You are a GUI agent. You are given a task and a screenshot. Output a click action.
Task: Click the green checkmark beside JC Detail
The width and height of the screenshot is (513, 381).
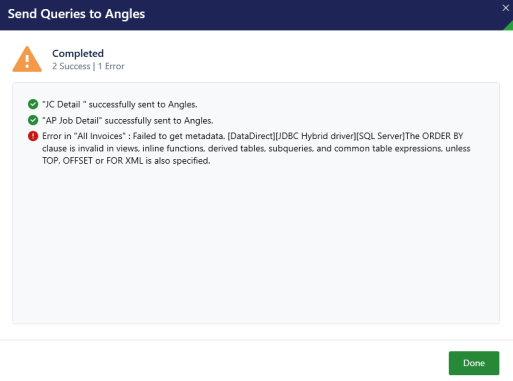click(33, 104)
